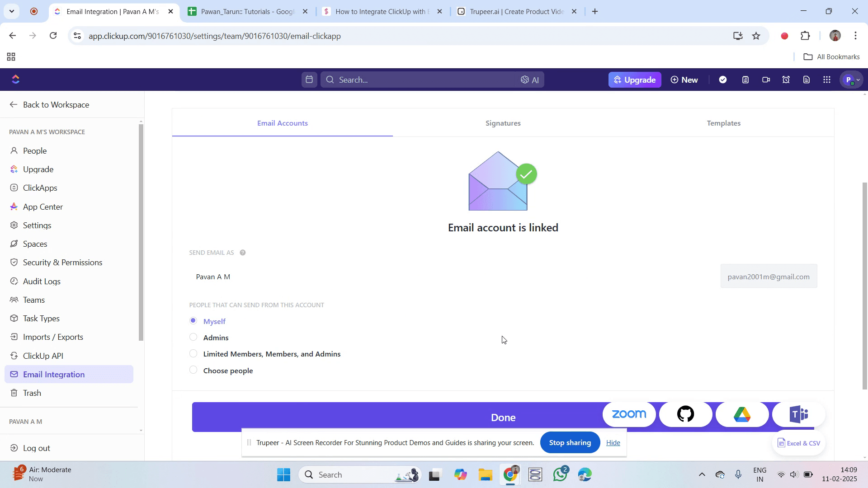868x488 pixels.
Task: Click the help question mark near Send Email As
Action: pos(243,253)
